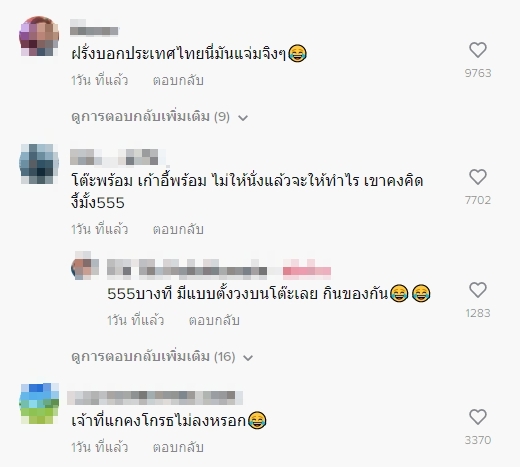
Task: Expand the 9 more replies chevron
Action: click(243, 118)
